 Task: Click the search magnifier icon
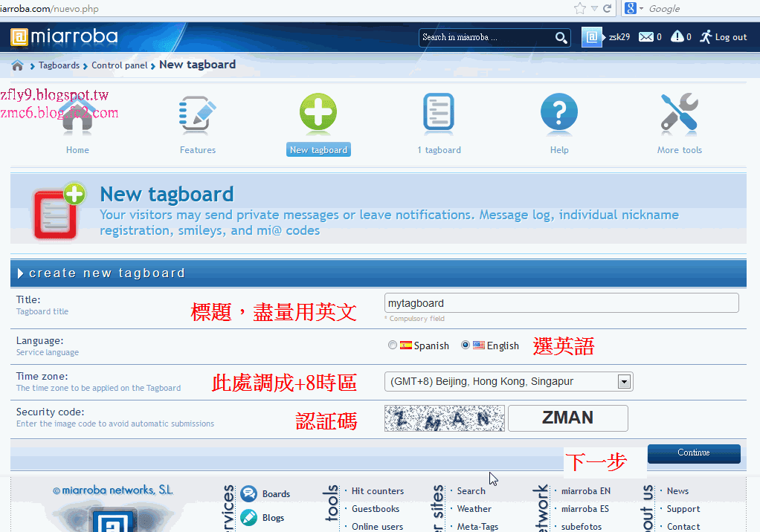(561, 37)
